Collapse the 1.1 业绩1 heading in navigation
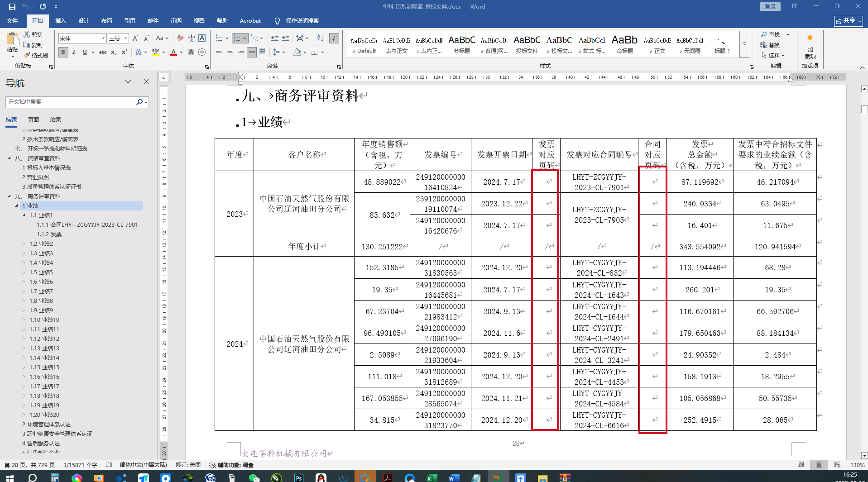Screen dimensions: 868x482 [x=24, y=215]
